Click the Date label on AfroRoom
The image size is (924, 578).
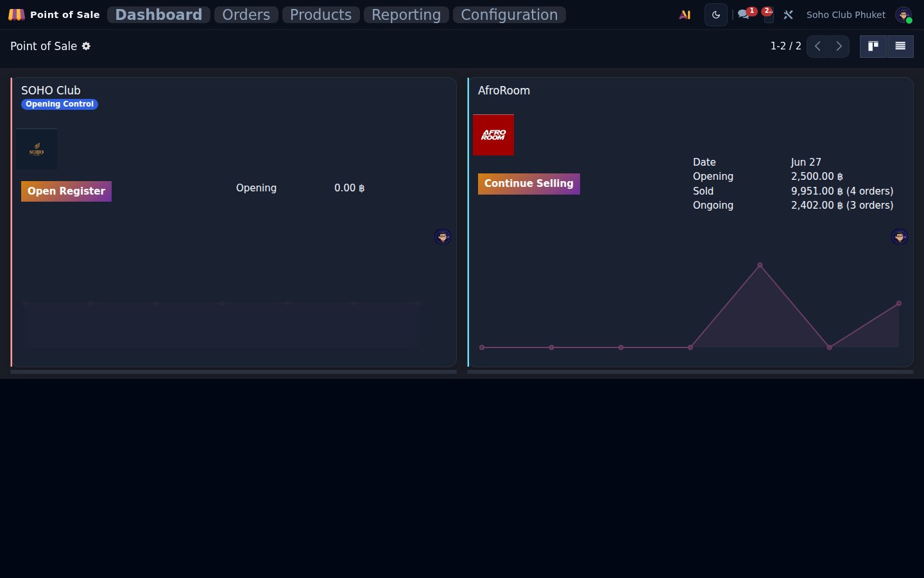(704, 162)
